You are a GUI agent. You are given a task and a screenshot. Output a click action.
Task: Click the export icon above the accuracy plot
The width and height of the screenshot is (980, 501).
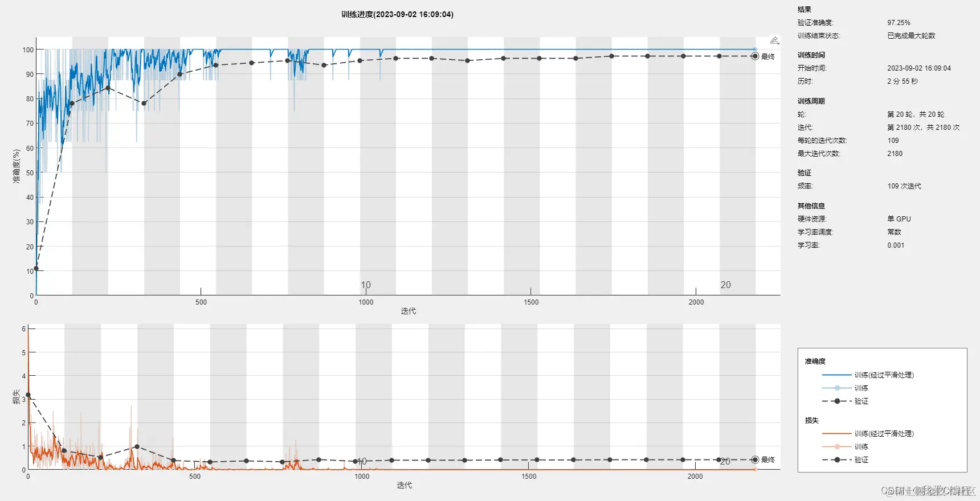[774, 40]
